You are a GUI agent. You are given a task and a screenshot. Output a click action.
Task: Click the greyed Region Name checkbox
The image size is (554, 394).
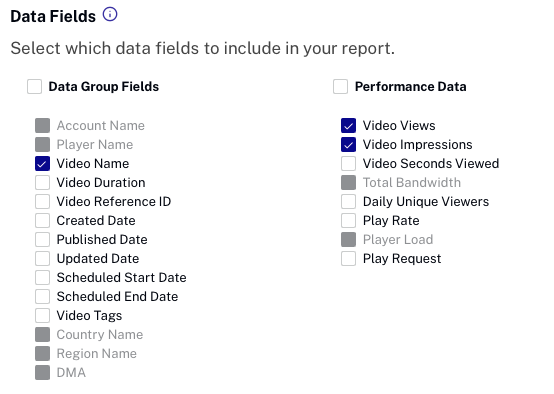[42, 354]
